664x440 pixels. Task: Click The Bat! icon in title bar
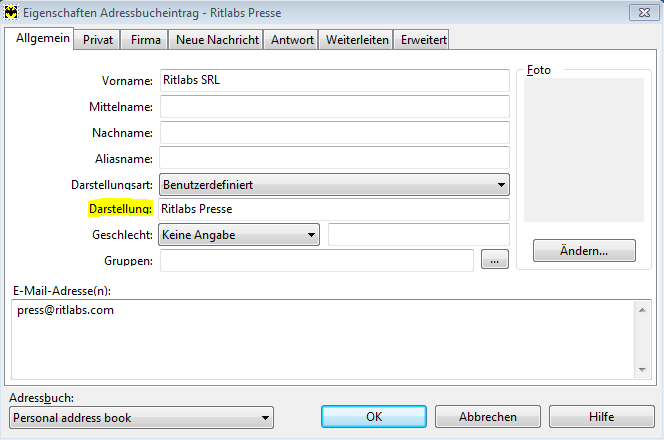click(11, 12)
